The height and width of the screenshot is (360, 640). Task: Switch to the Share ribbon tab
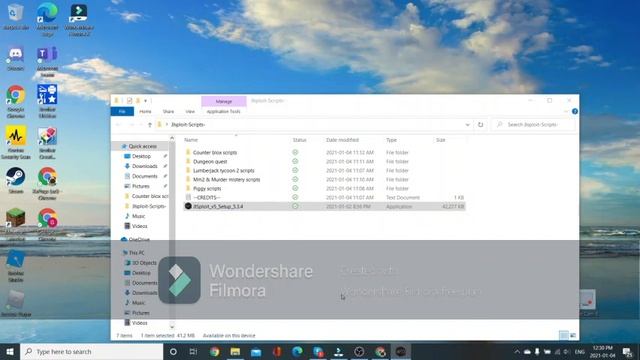[168, 111]
